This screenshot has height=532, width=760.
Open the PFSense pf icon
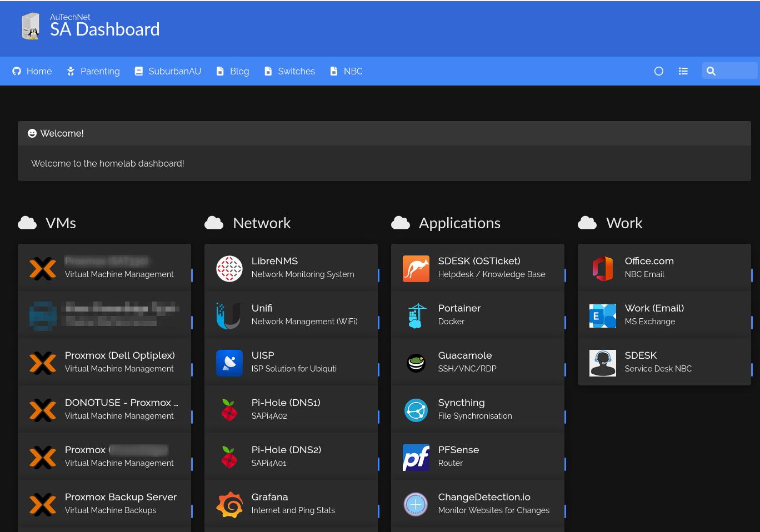(416, 458)
